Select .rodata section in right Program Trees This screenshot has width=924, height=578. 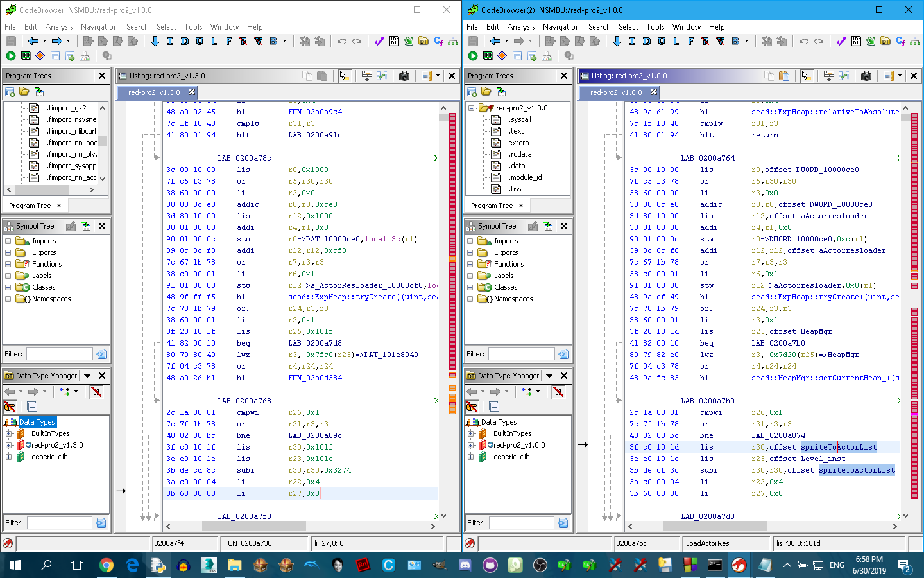pyautogui.click(x=520, y=154)
